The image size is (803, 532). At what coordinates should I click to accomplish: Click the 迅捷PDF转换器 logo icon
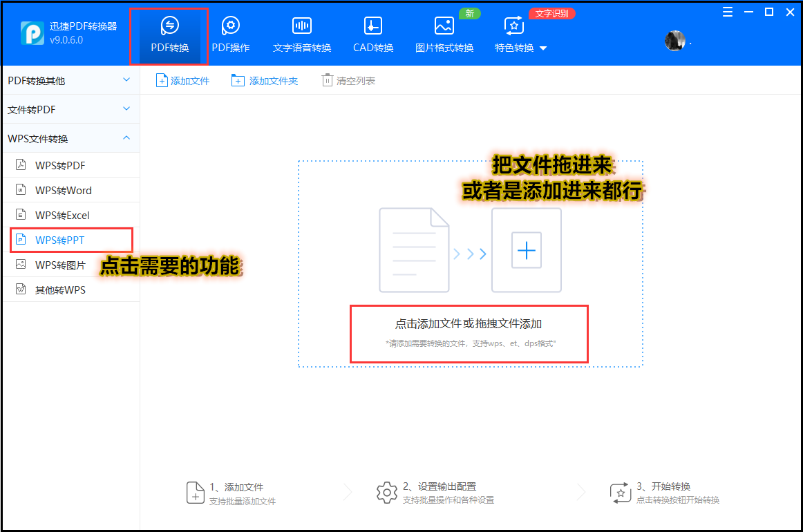point(32,33)
